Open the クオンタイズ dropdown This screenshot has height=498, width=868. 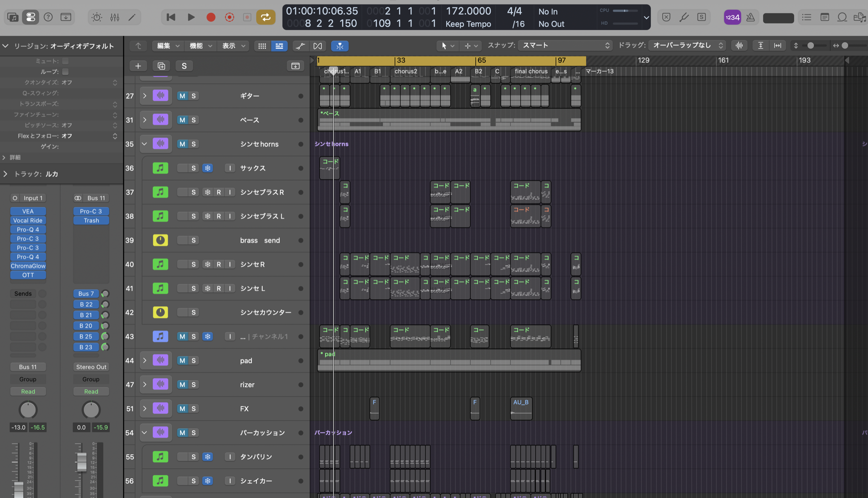(89, 82)
